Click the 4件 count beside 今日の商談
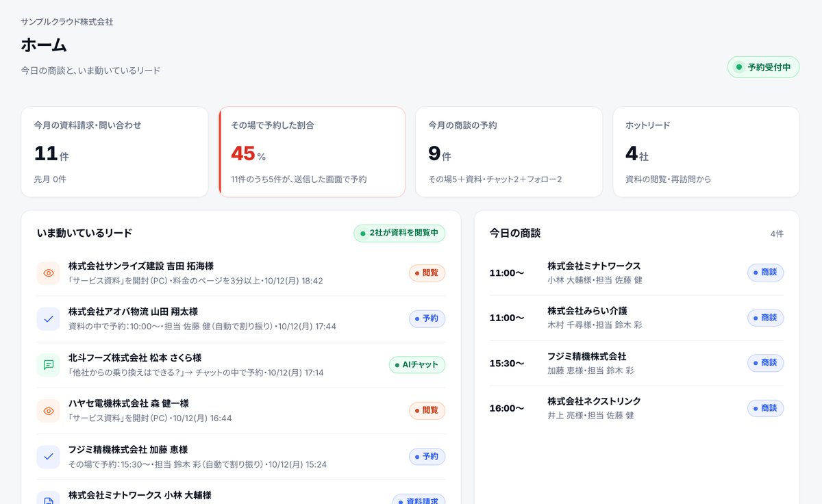The image size is (822, 504). (777, 234)
